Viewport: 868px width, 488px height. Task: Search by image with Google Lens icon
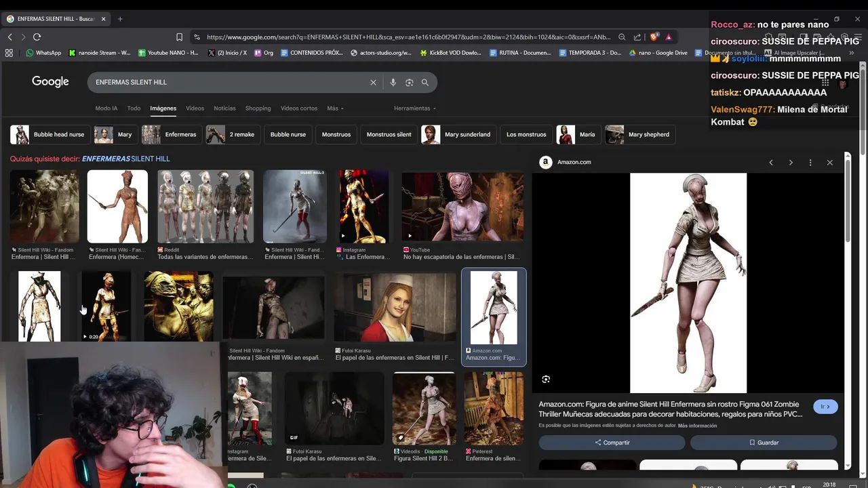(409, 83)
